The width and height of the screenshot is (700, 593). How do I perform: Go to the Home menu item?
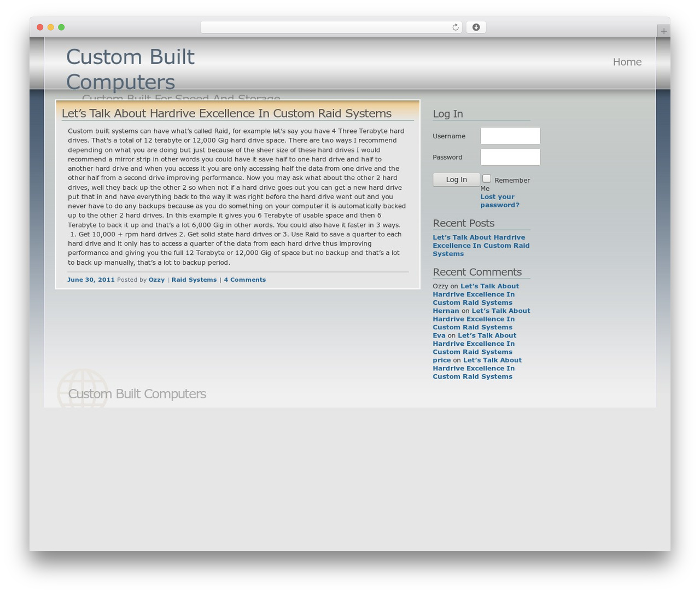pos(627,62)
